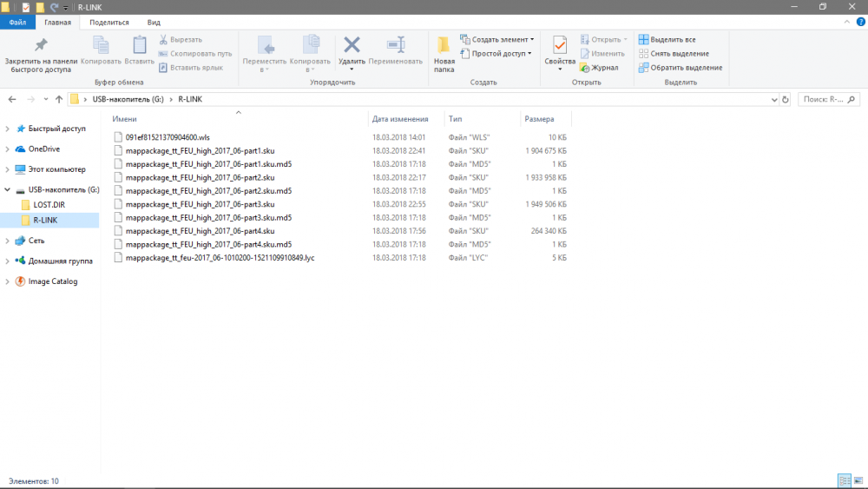Open Переместить в move menu

[x=265, y=54]
